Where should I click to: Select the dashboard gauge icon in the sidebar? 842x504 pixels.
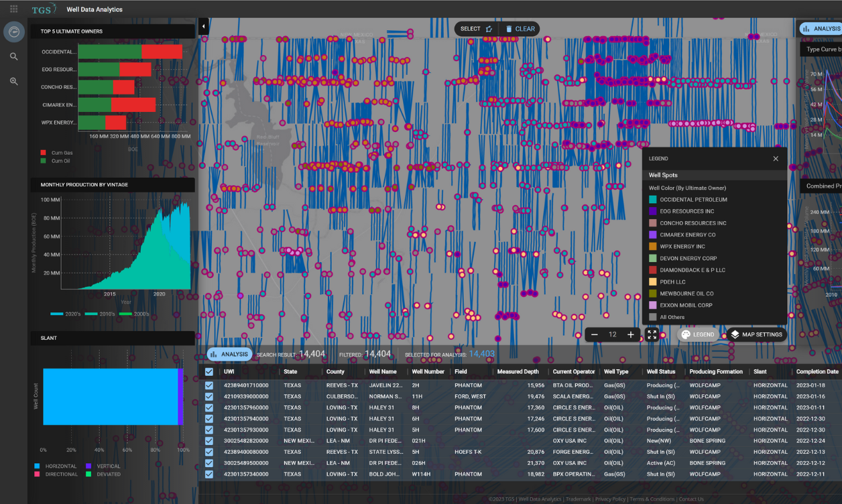pos(13,31)
